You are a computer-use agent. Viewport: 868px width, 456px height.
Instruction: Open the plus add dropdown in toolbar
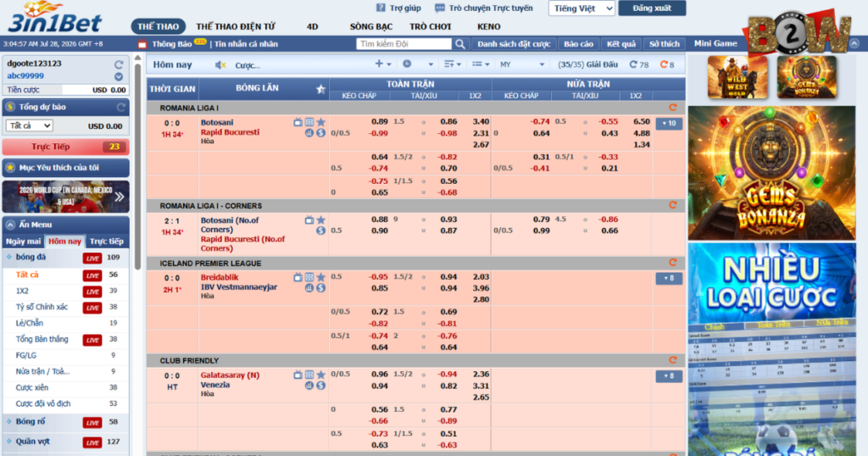pyautogui.click(x=382, y=64)
